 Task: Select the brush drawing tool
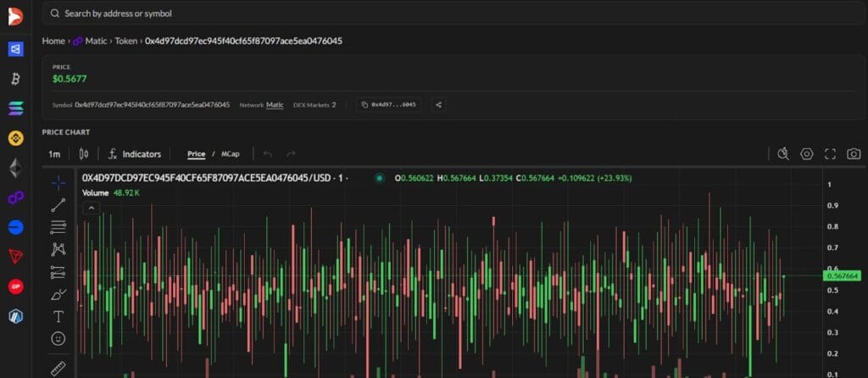pyautogui.click(x=58, y=294)
